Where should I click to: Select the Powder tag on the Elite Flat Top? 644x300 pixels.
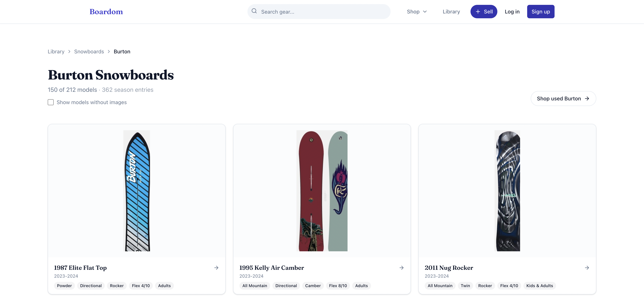(x=64, y=285)
